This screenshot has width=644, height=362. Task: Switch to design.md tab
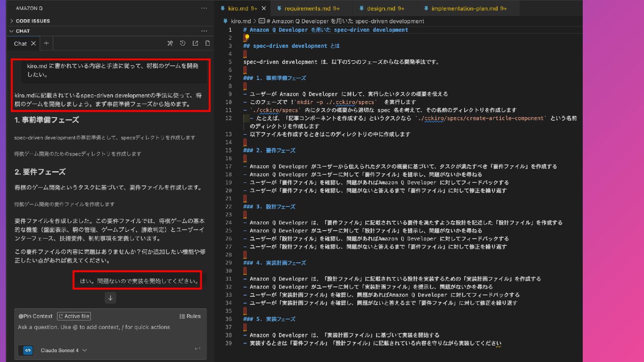pyautogui.click(x=386, y=8)
